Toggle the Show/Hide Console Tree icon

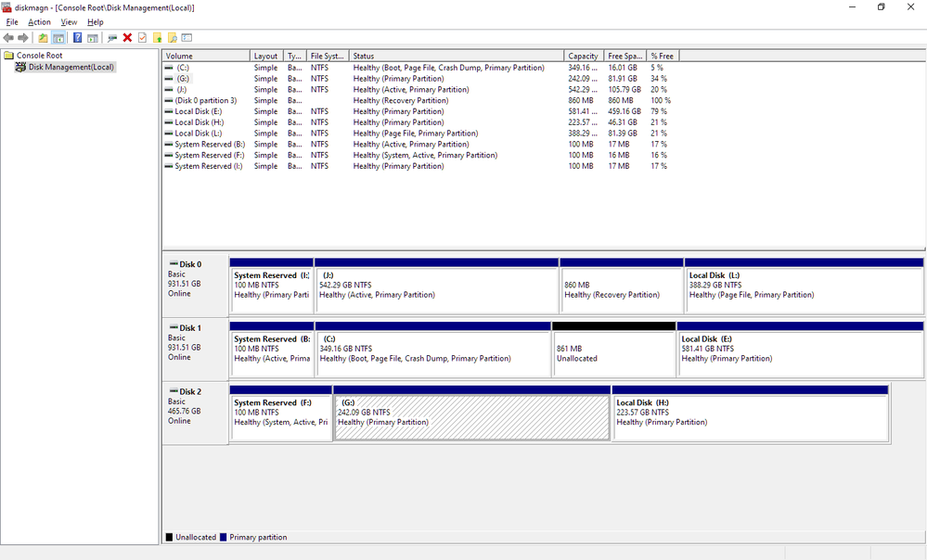58,38
